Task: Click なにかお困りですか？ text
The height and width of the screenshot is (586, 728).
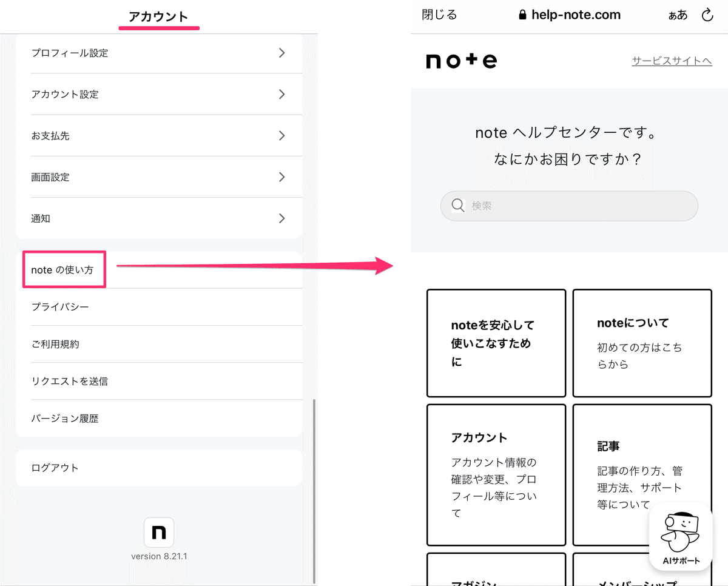Action: coord(568,160)
